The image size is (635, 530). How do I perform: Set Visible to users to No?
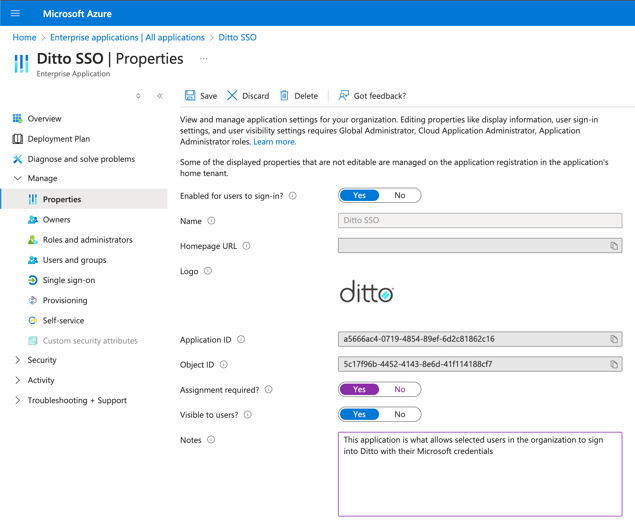click(400, 414)
